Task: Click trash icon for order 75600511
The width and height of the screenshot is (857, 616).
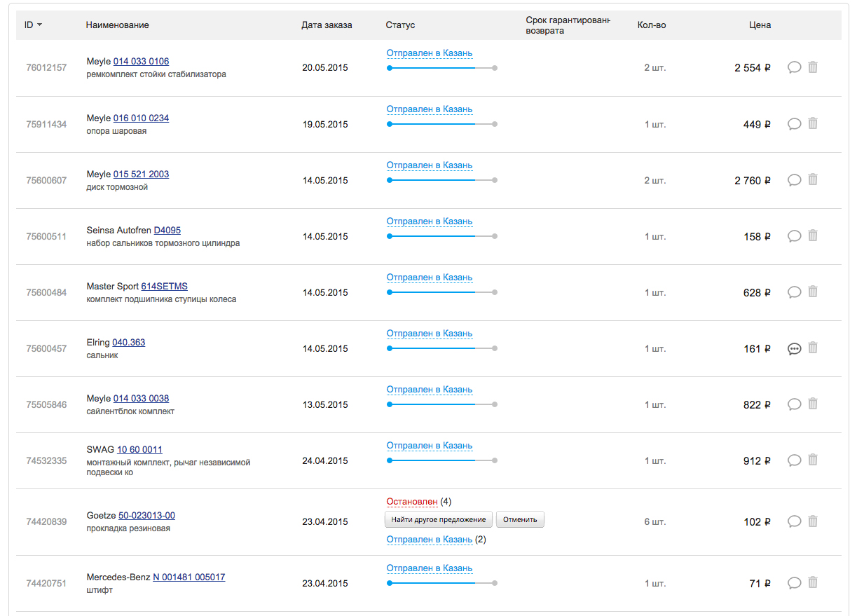Action: (x=813, y=235)
